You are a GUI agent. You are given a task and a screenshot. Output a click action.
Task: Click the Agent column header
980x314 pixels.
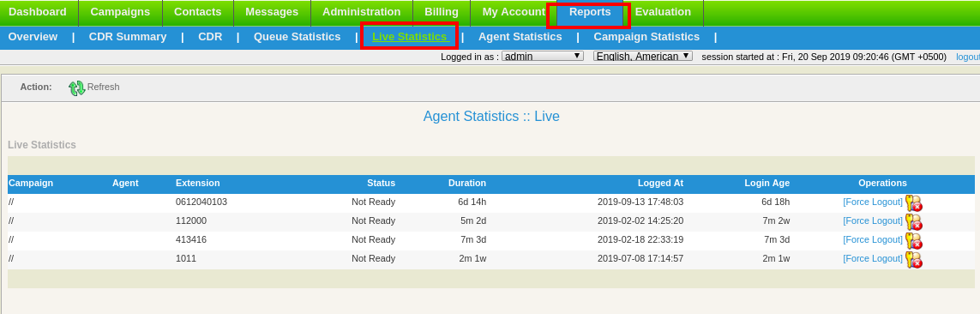125,184
